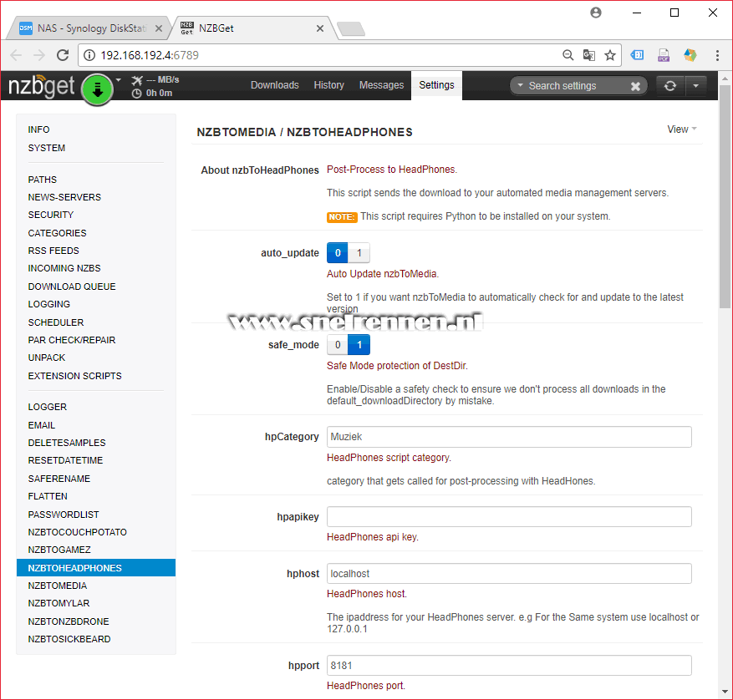
Task: Open the History tab
Action: [x=328, y=85]
